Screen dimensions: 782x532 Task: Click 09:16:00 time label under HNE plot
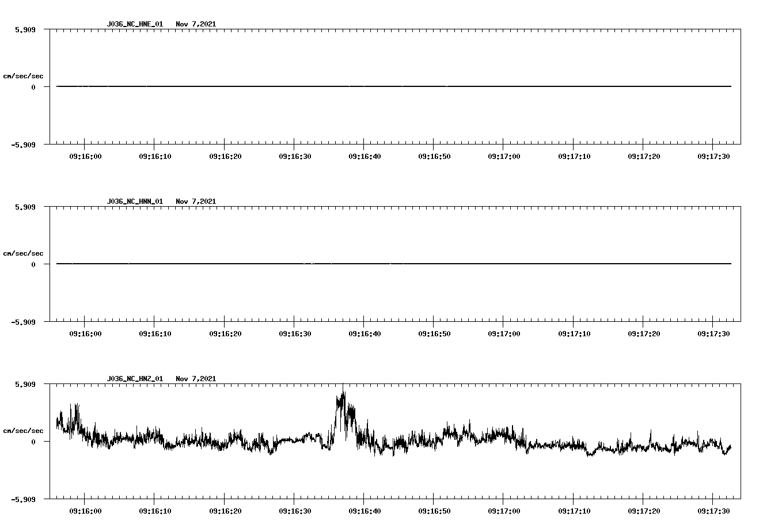click(85, 157)
